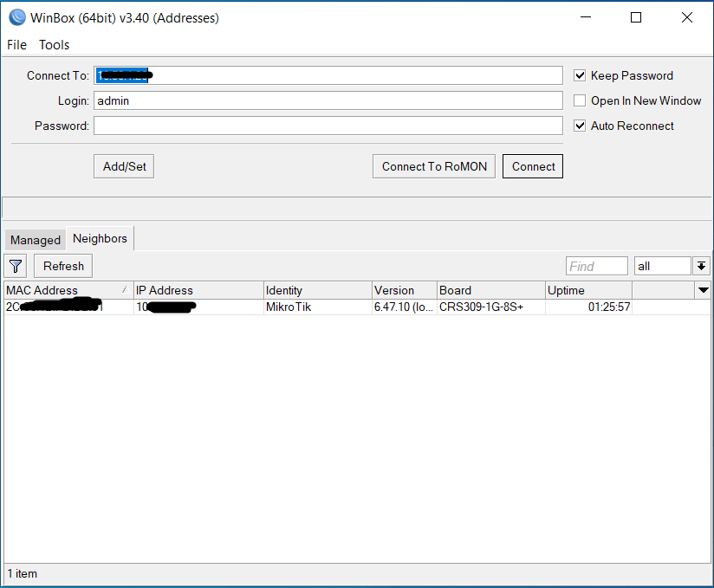Maximize the WinBox window
The height and width of the screenshot is (588, 714).
tap(636, 17)
